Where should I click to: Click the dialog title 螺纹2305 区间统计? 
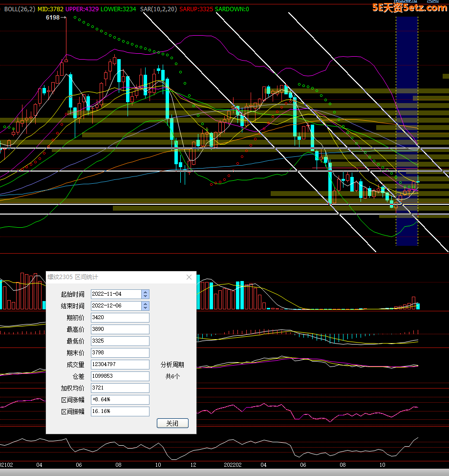coord(73,277)
